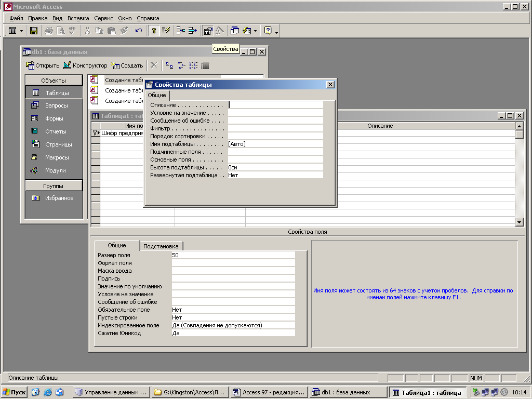Click the Paste clipboard icon

click(x=111, y=31)
